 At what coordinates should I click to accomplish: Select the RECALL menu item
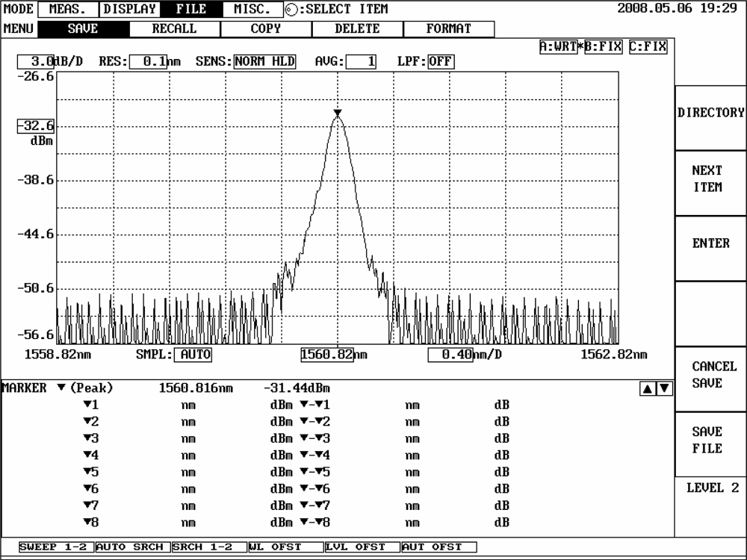coord(174,29)
